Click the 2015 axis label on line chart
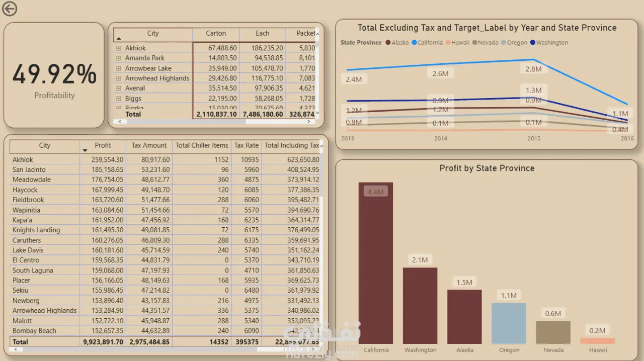This screenshot has width=644, height=361. [533, 138]
